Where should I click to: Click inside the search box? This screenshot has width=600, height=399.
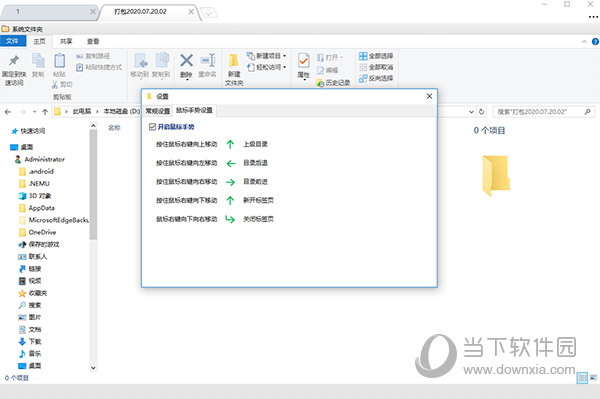pos(538,112)
